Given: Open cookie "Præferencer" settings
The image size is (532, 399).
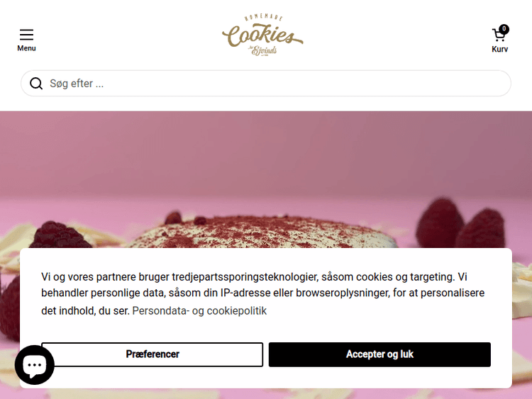Looking at the screenshot, I should click(x=153, y=354).
